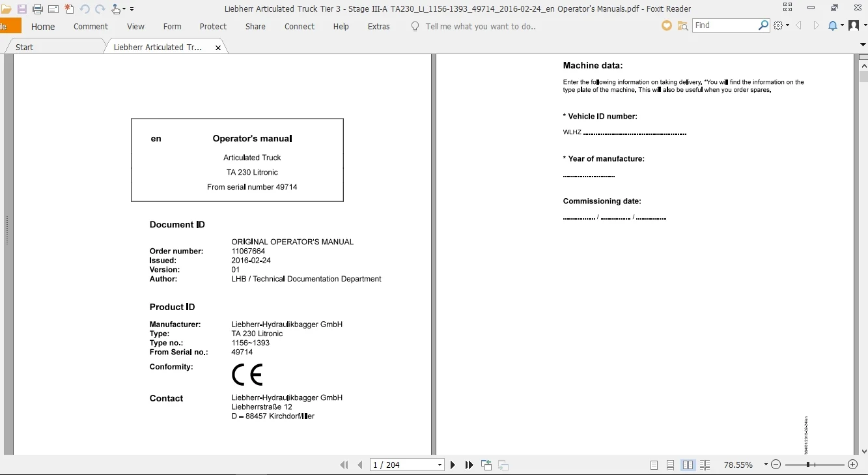Open the Comment ribbon tab
The height and width of the screenshot is (475, 868).
91,27
